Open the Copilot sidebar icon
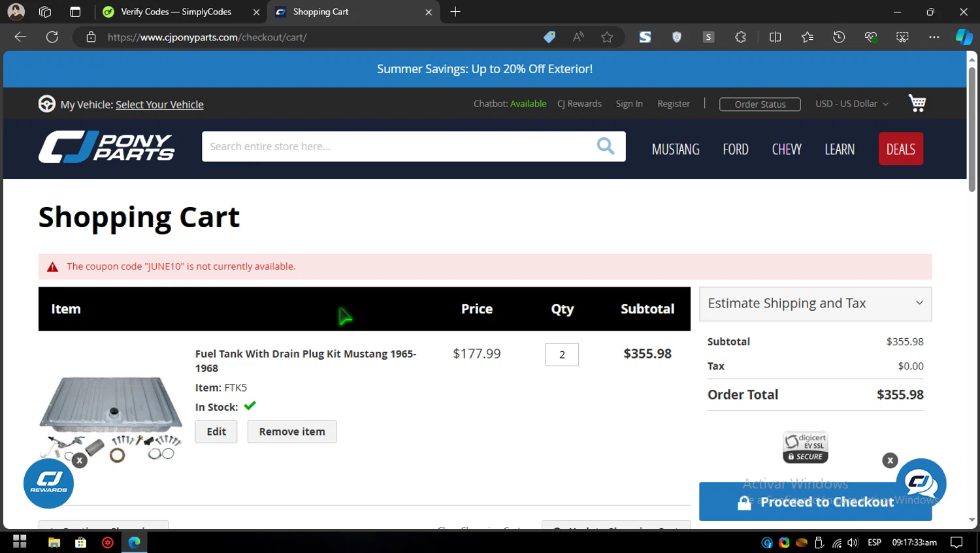Viewport: 980px width, 553px height. (964, 37)
